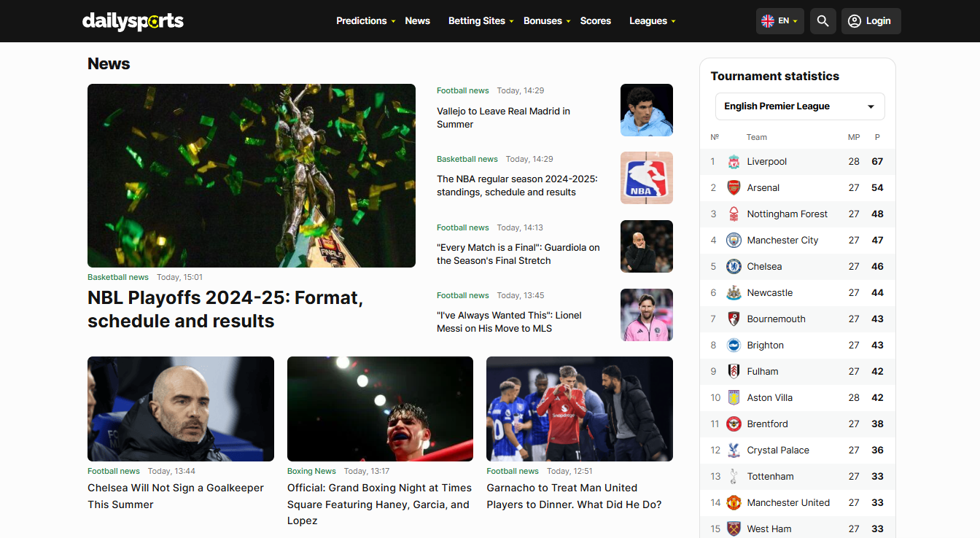Open the NBL Playoffs 2024-25 headline
980x538 pixels.
225,309
